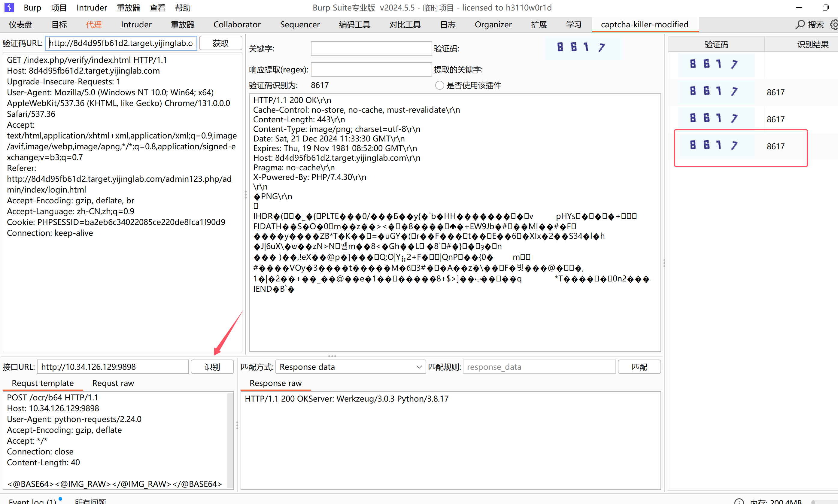Click the Content-Type image/png response header
The image size is (838, 504).
click(337, 129)
